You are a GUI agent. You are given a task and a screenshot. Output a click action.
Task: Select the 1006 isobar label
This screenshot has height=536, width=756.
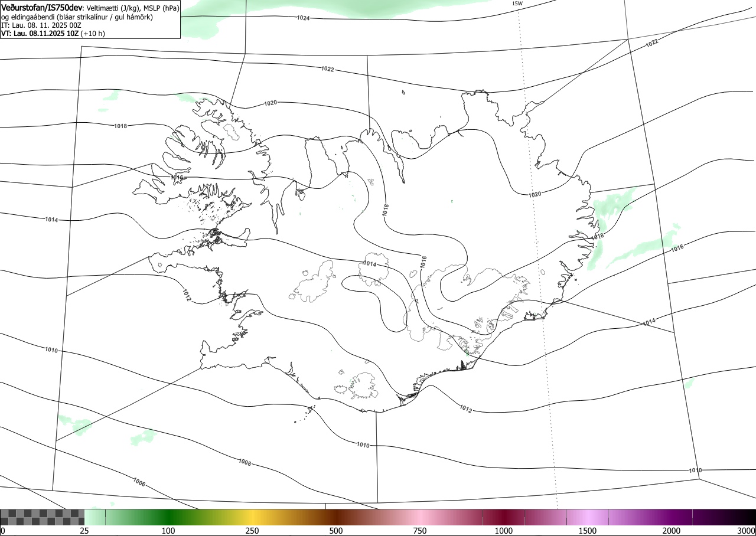click(x=139, y=483)
